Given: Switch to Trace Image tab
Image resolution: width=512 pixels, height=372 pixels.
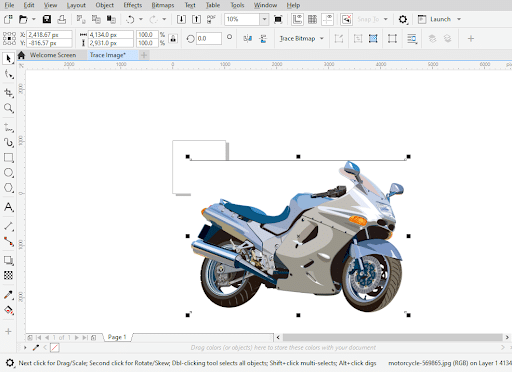Looking at the screenshot, I should click(x=108, y=55).
